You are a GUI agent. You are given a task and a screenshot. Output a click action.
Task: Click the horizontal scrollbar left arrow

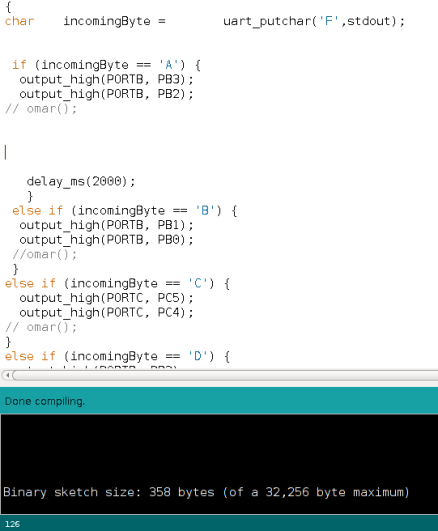pyautogui.click(x=7, y=375)
